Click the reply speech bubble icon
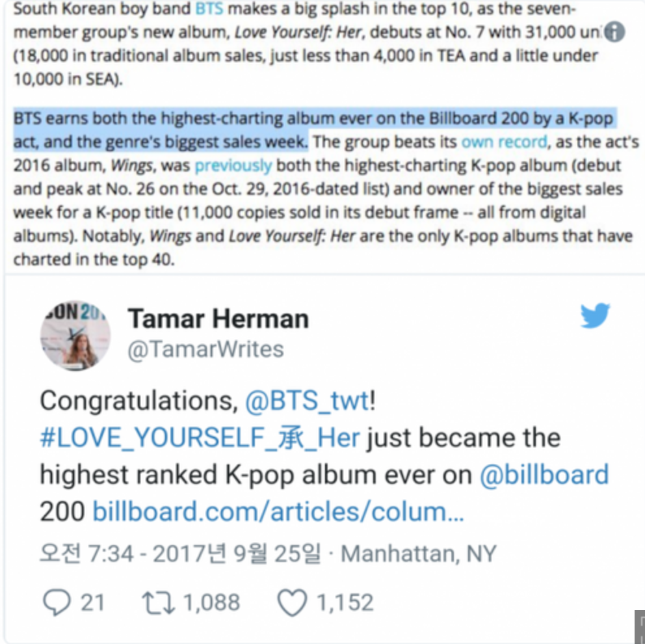This screenshot has height=644, width=645. 57,602
